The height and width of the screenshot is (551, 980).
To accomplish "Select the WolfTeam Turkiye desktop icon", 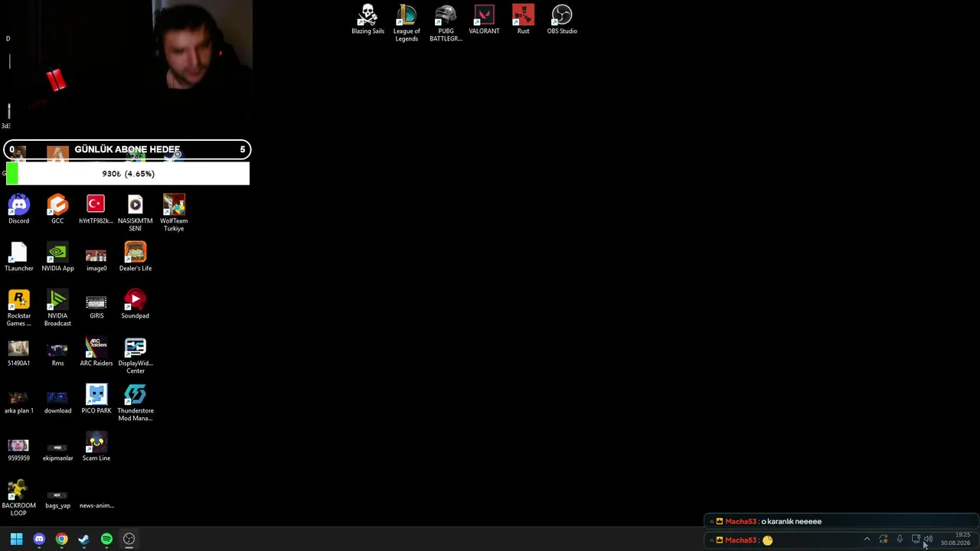I will (174, 214).
